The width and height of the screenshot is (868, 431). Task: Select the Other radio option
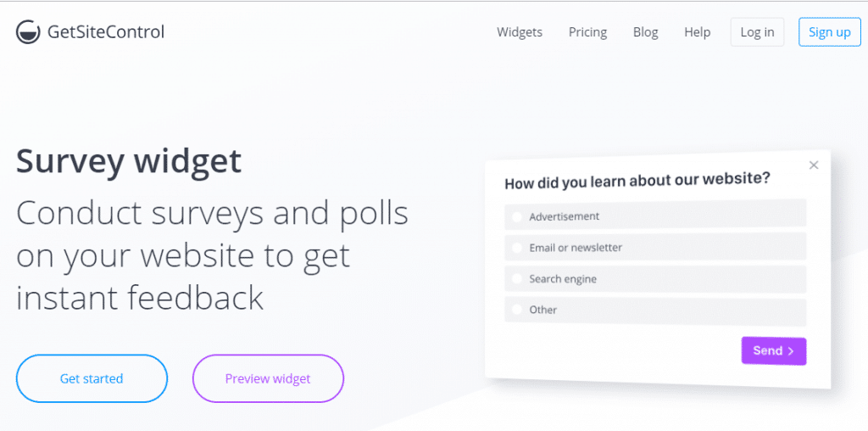[516, 310]
